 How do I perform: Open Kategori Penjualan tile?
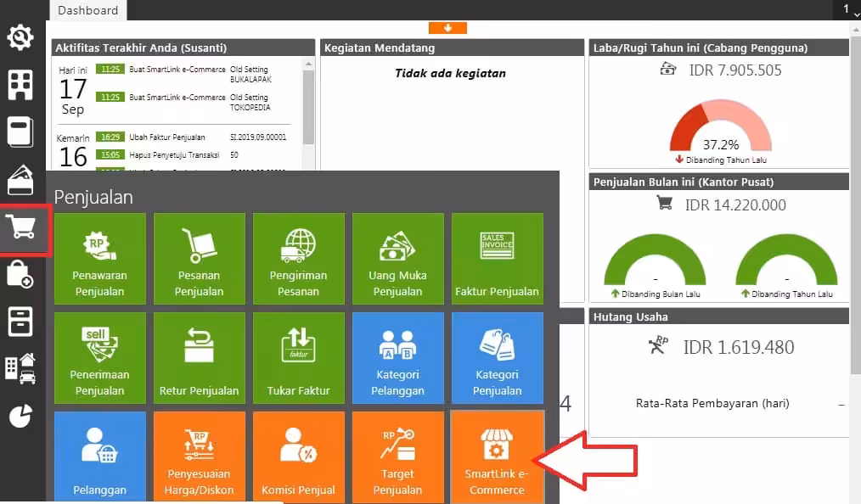tap(498, 357)
